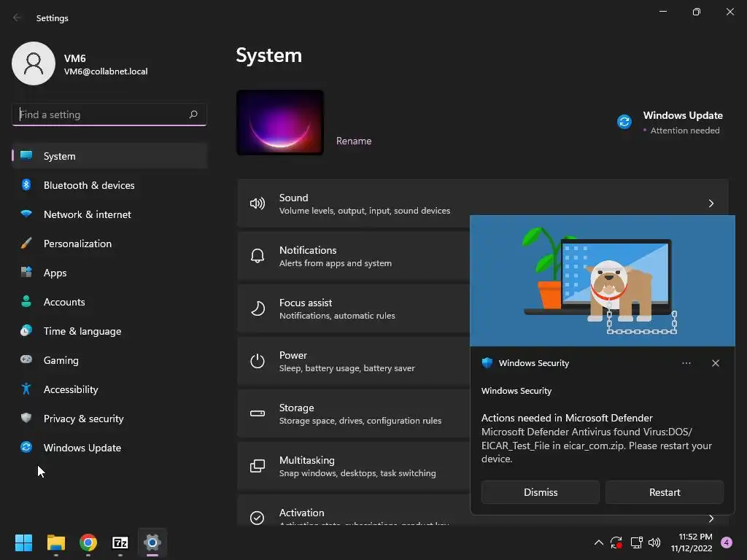Open Bluetooth & devices settings
747x560 pixels.
[109, 185]
